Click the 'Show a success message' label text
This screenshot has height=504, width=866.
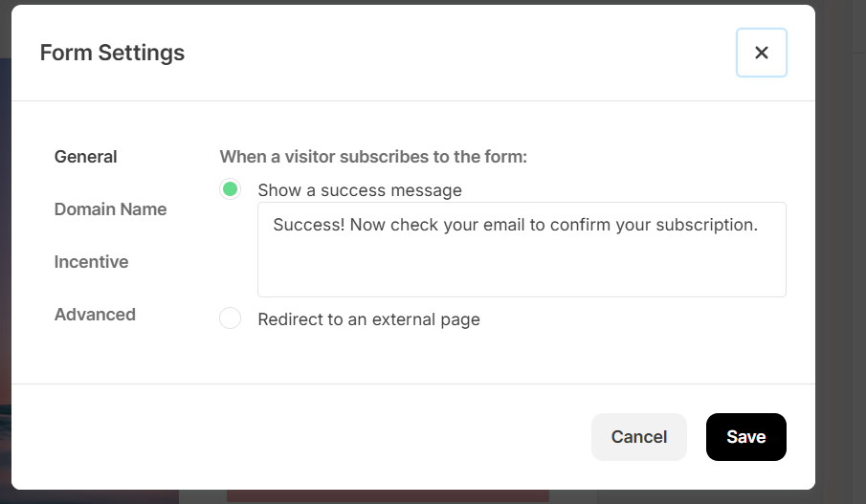[360, 190]
